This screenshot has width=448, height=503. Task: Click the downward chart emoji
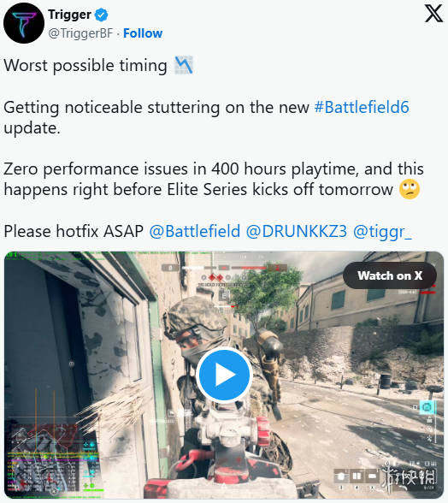[x=184, y=65]
